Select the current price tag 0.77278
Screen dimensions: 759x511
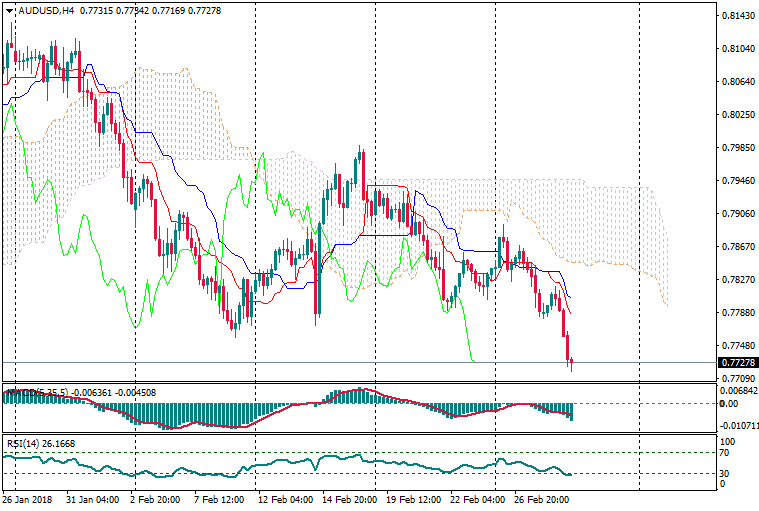[x=737, y=362]
